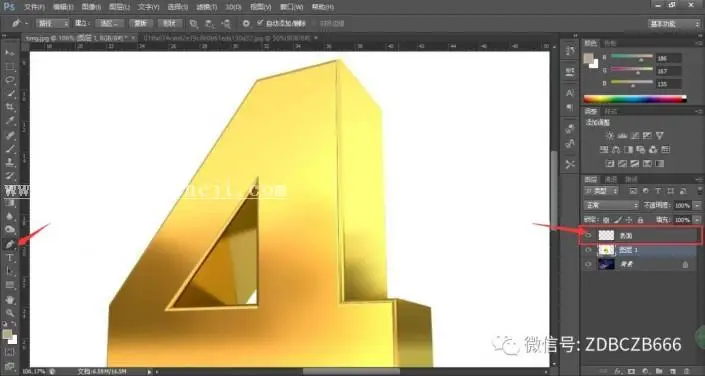The height and width of the screenshot is (376, 705).
Task: Click the color spectrum ramp
Action: [635, 99]
